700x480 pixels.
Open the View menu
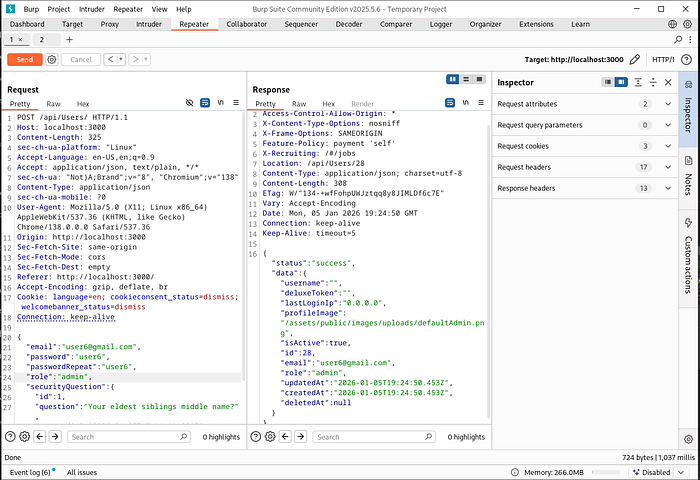[159, 9]
